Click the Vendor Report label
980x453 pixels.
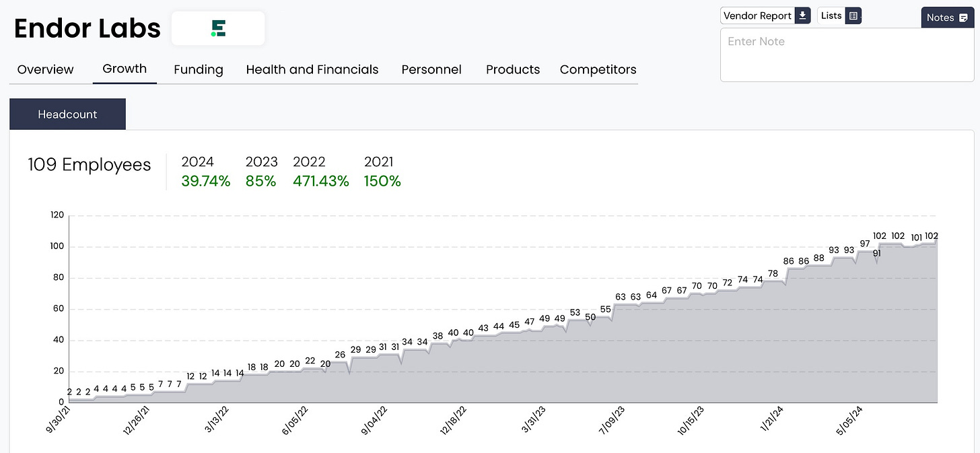(x=758, y=15)
